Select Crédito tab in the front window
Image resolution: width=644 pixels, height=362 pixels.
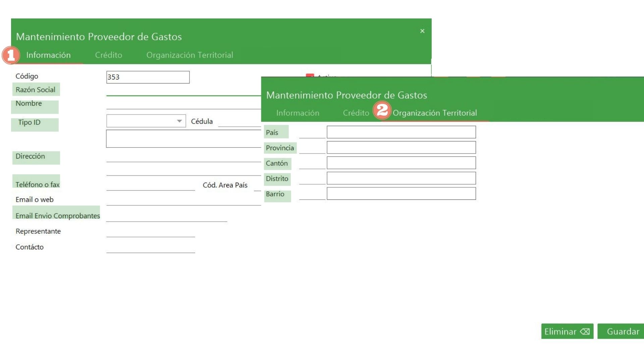356,113
